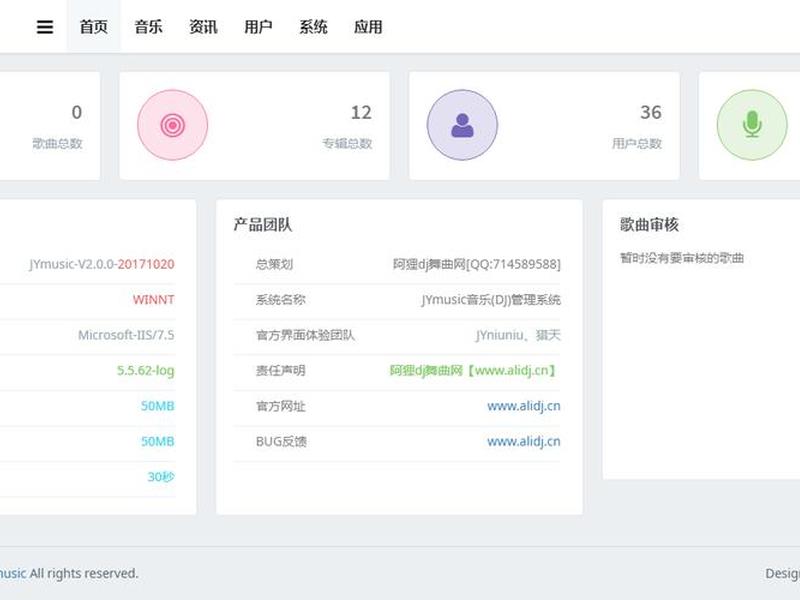Open the 资讯 menu
The height and width of the screenshot is (600, 800).
(x=204, y=27)
